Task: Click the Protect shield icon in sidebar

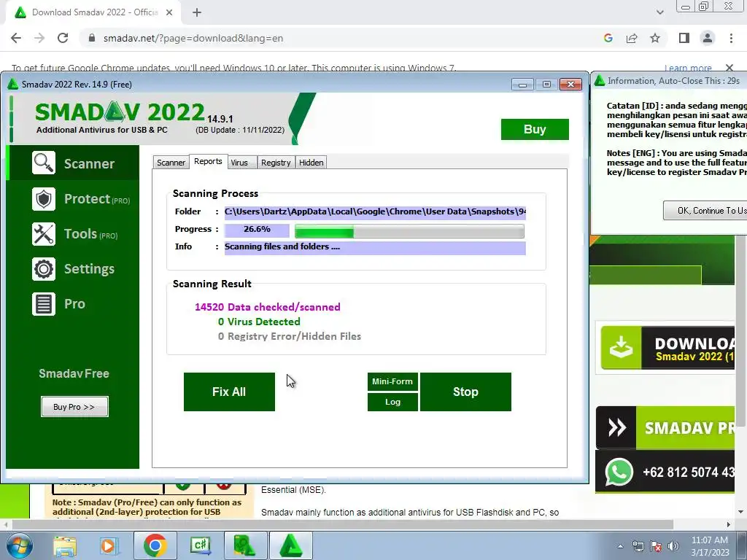Action: pyautogui.click(x=44, y=198)
